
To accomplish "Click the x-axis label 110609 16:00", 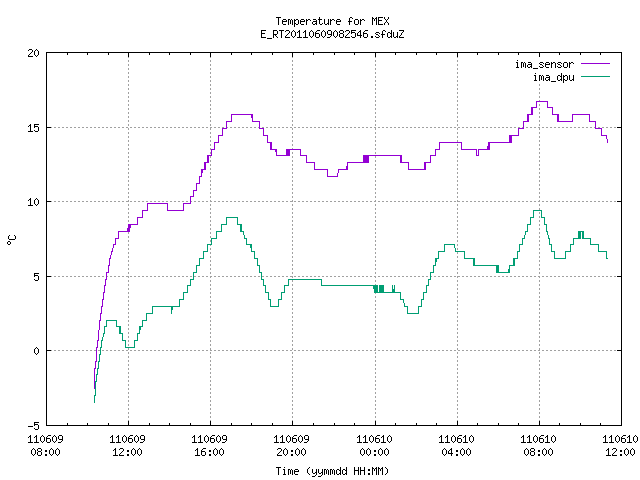I will coord(210,446).
